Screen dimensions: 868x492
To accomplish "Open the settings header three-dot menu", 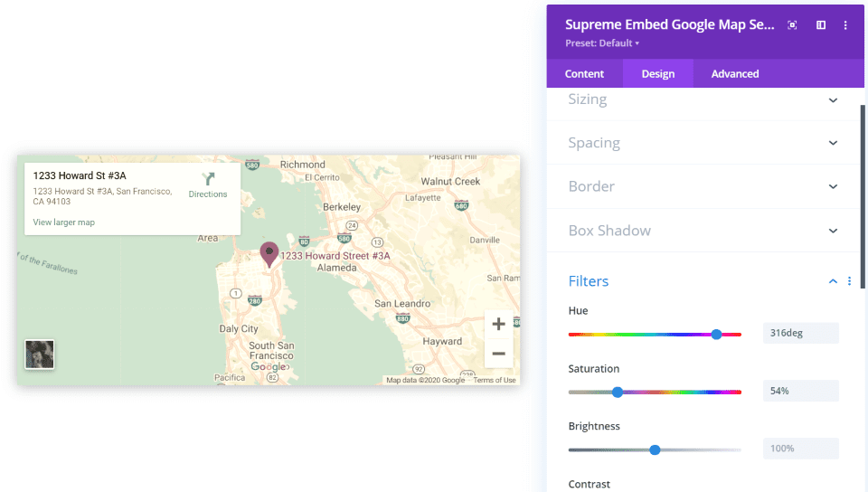I will [x=845, y=25].
